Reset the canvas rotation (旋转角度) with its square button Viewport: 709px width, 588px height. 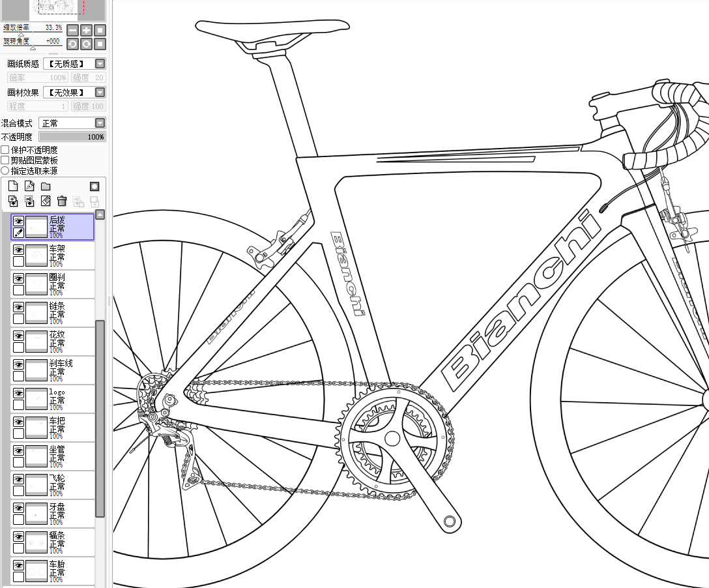coord(100,44)
